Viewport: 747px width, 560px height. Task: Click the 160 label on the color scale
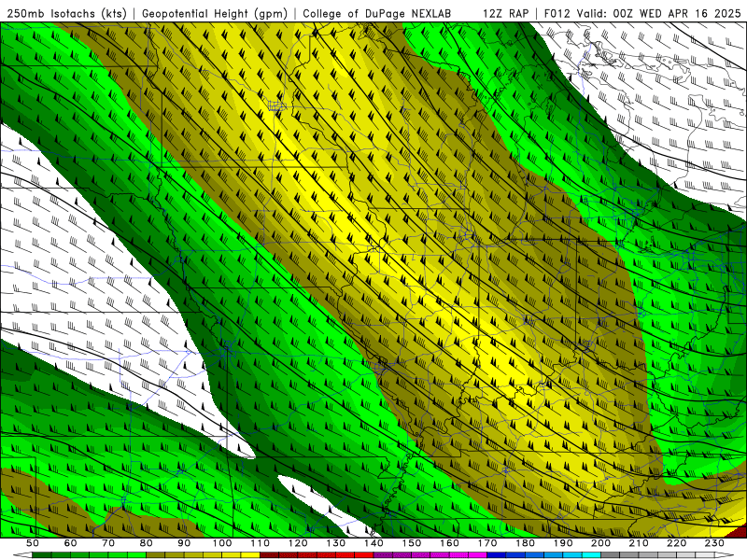click(x=450, y=543)
